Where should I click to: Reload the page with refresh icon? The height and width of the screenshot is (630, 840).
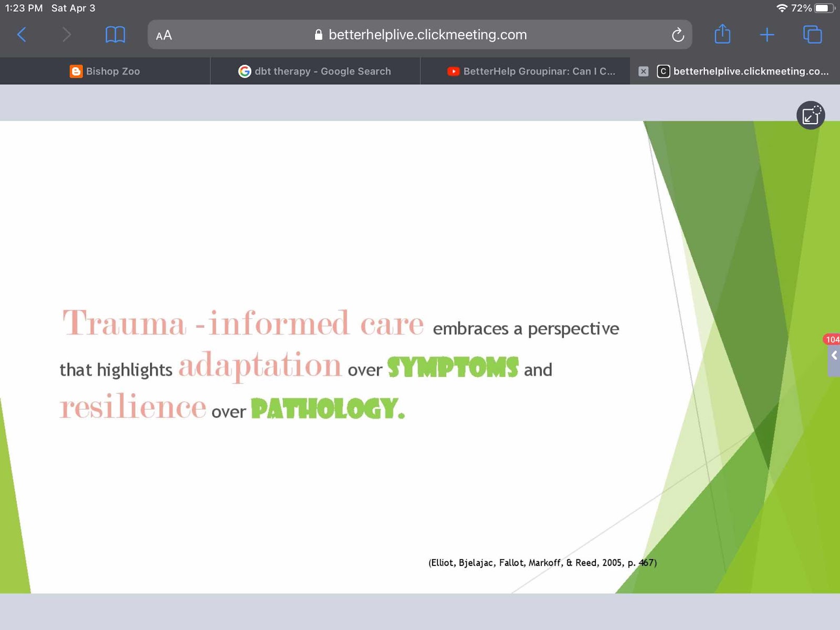678,35
